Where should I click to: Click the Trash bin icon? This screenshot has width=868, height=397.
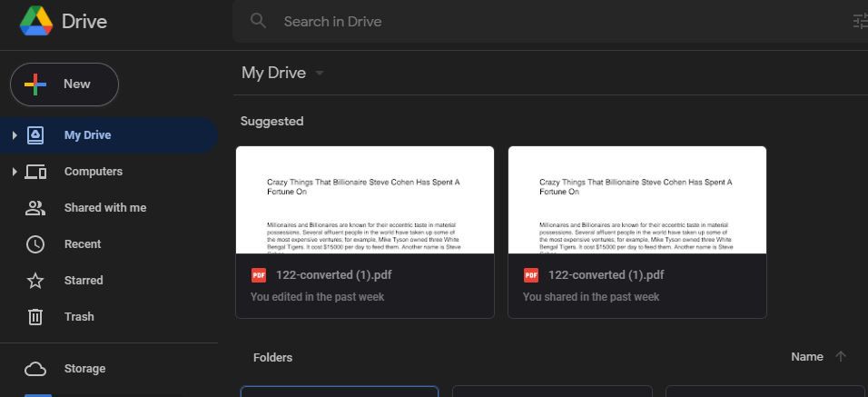(35, 317)
